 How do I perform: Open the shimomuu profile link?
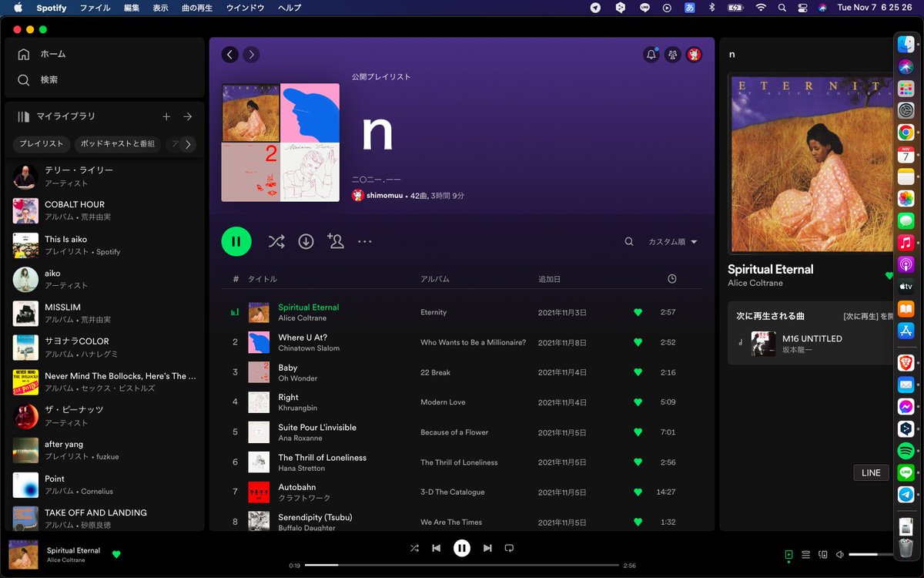(386, 196)
